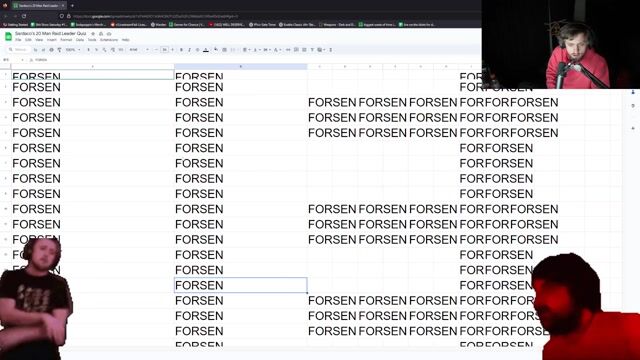This screenshot has height=360, width=640.
Task: Open the text wrapping dropdown
Action: coord(267,50)
